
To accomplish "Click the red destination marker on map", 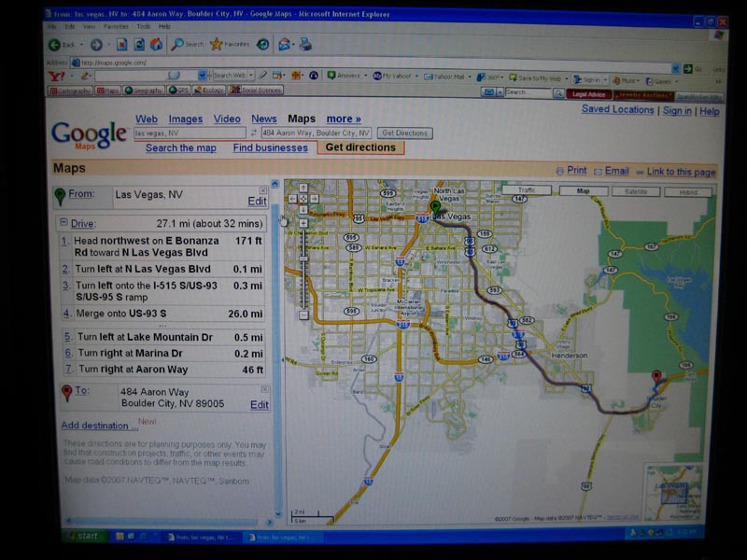I will [656, 376].
